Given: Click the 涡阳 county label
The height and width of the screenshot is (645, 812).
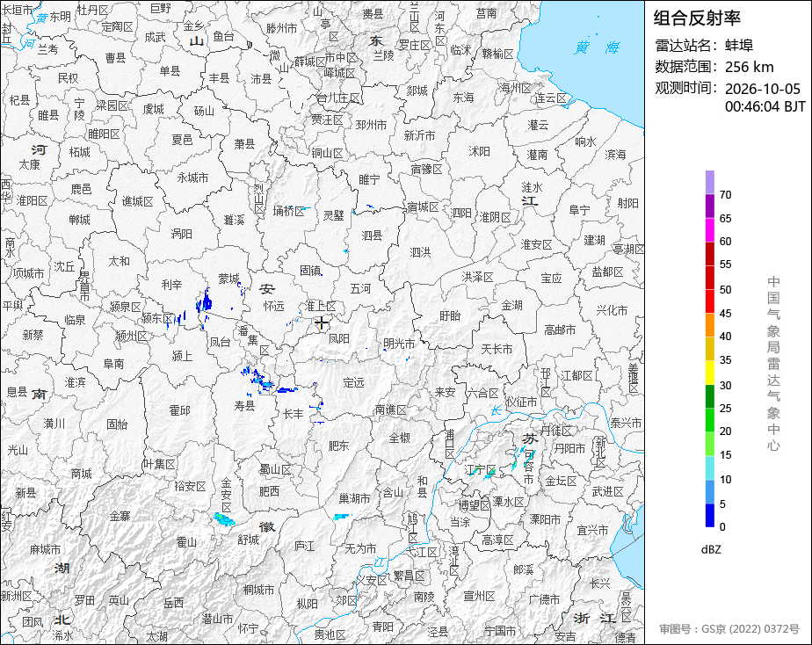Looking at the screenshot, I should click(x=181, y=234).
